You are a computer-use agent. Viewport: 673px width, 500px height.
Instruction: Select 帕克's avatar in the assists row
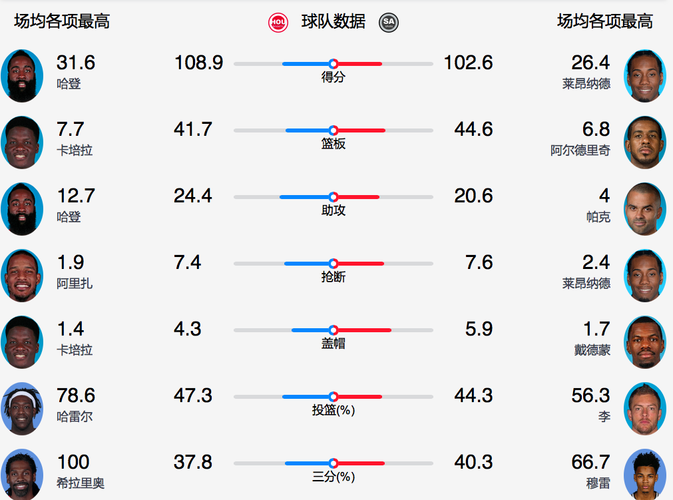point(645,208)
